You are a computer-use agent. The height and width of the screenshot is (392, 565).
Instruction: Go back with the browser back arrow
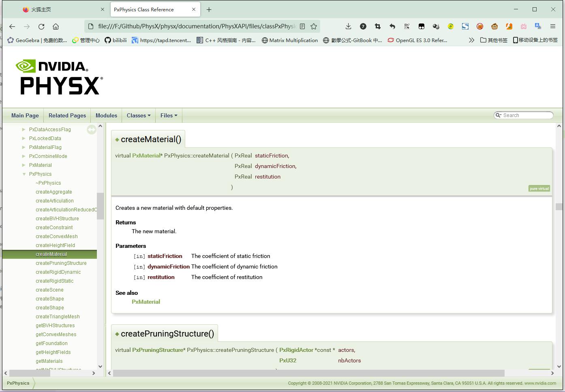tap(12, 26)
